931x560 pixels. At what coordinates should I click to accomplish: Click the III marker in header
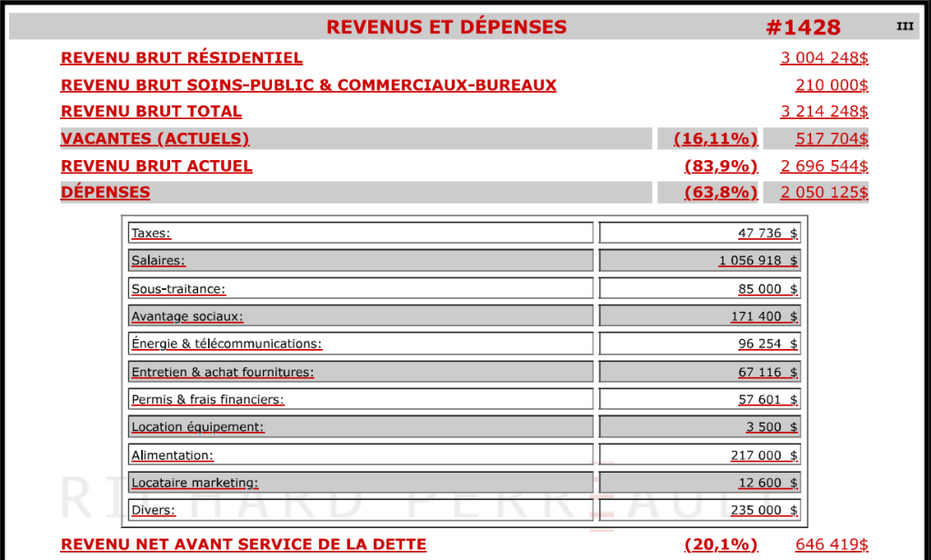(x=905, y=26)
